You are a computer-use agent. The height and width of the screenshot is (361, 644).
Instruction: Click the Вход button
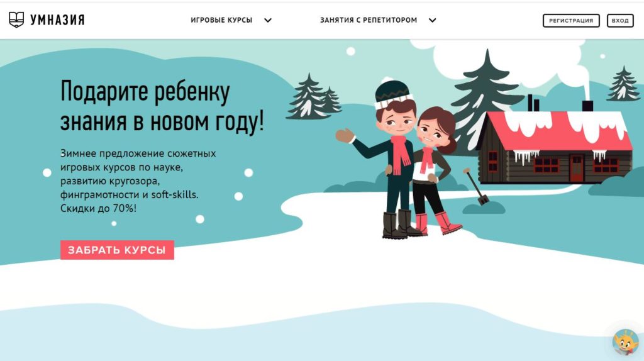pos(620,21)
